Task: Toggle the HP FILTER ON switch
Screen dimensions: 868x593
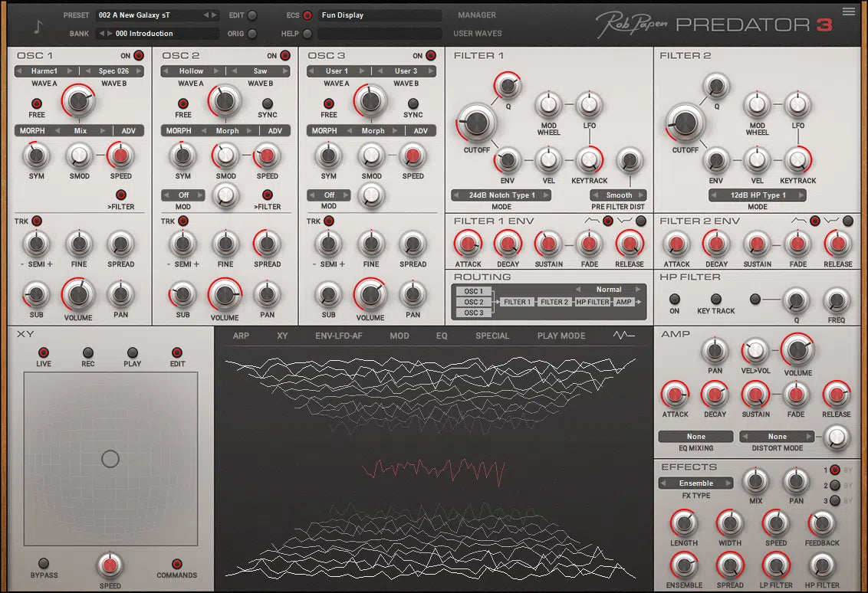Action: pyautogui.click(x=676, y=299)
